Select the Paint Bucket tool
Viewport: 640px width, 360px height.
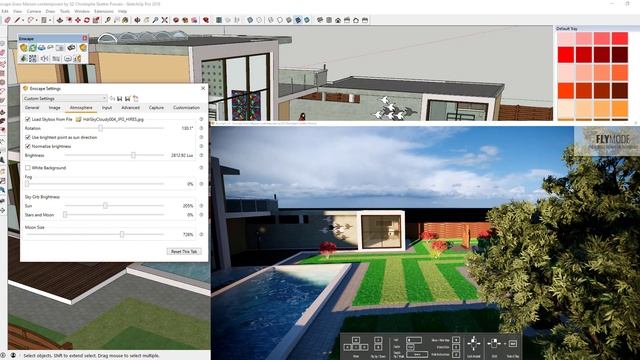tap(125, 20)
